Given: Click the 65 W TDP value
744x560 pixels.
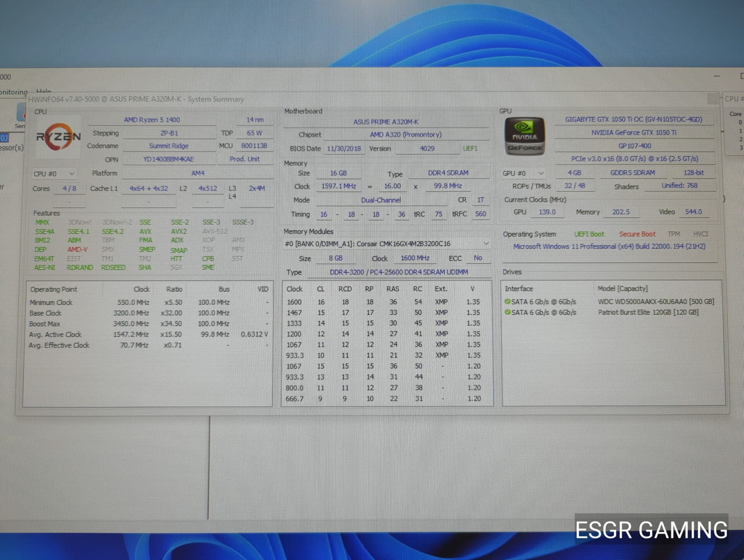Looking at the screenshot, I should point(255,133).
